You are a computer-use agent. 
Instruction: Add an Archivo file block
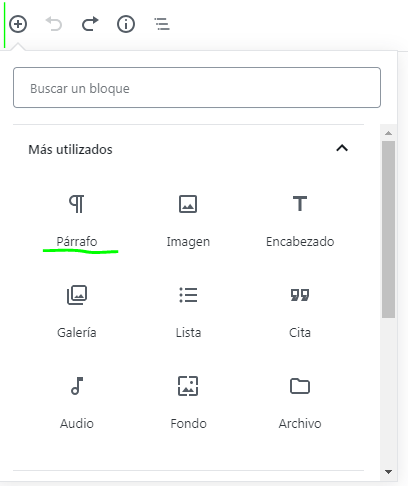[300, 403]
